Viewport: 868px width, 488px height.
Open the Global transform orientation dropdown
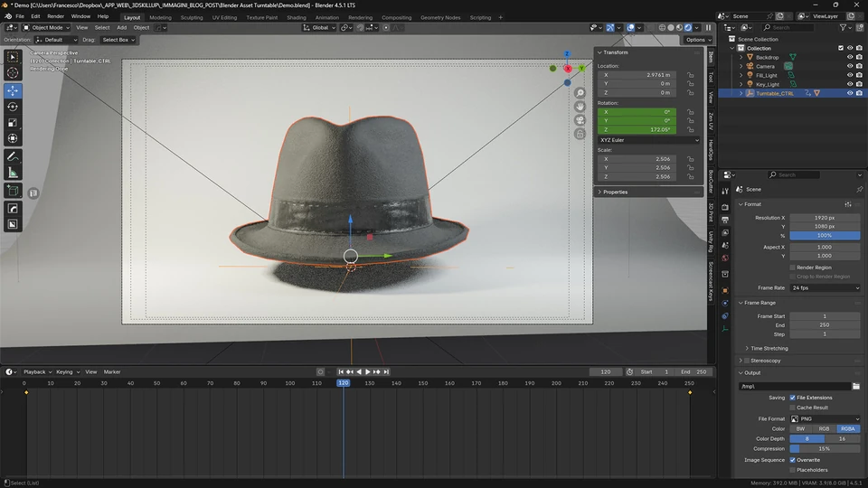(x=319, y=28)
